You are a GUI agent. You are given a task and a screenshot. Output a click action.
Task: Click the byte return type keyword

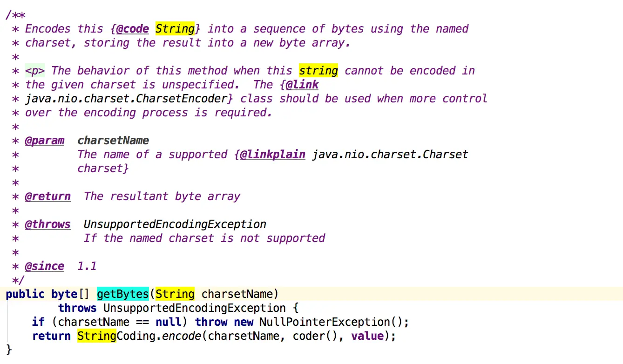[64, 294]
